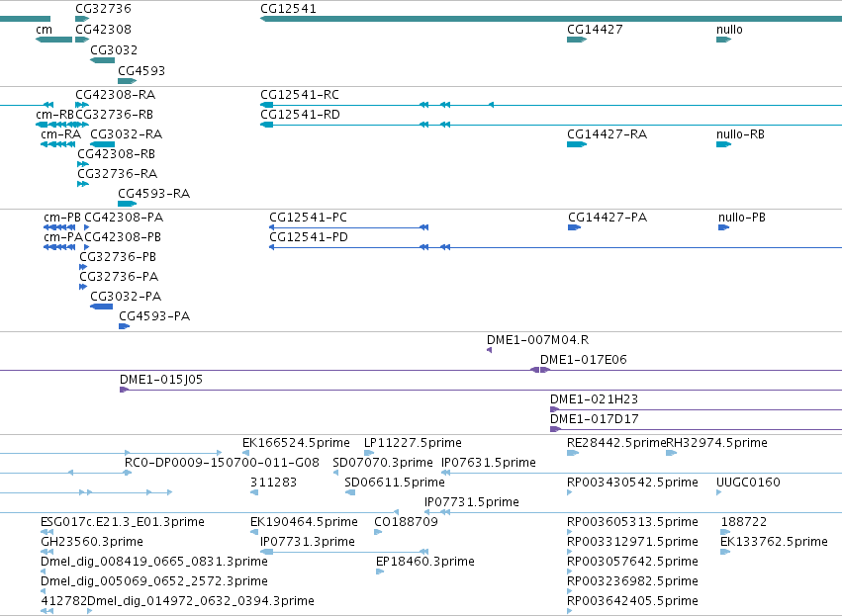The image size is (842, 616).
Task: Click the DME1-007M04.R clone marker
Action: coord(489,350)
